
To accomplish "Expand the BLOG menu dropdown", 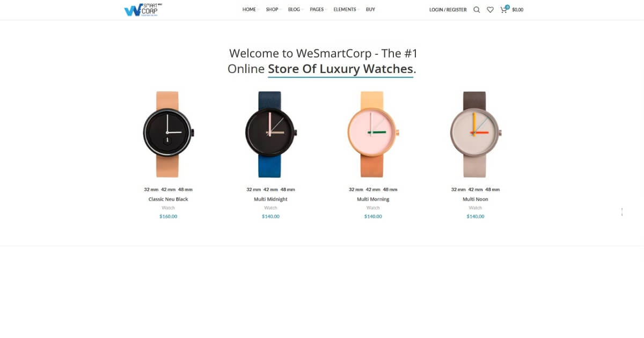I will pos(295,10).
